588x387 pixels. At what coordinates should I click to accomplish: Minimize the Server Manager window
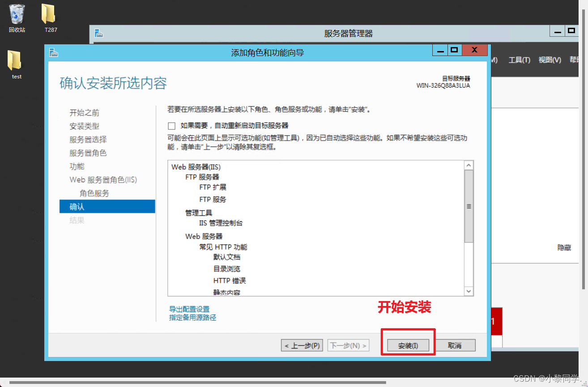[557, 31]
